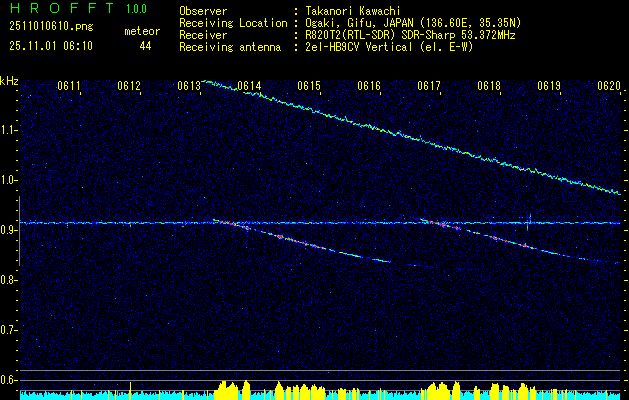Click the gray vertical range bar near 0.9 kHz

pyautogui.click(x=19, y=231)
